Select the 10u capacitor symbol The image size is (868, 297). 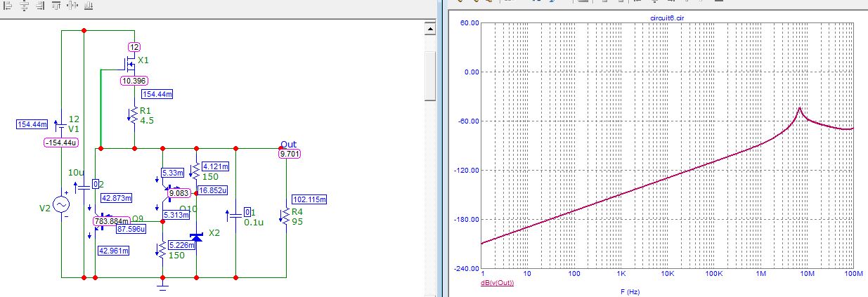[x=84, y=187]
